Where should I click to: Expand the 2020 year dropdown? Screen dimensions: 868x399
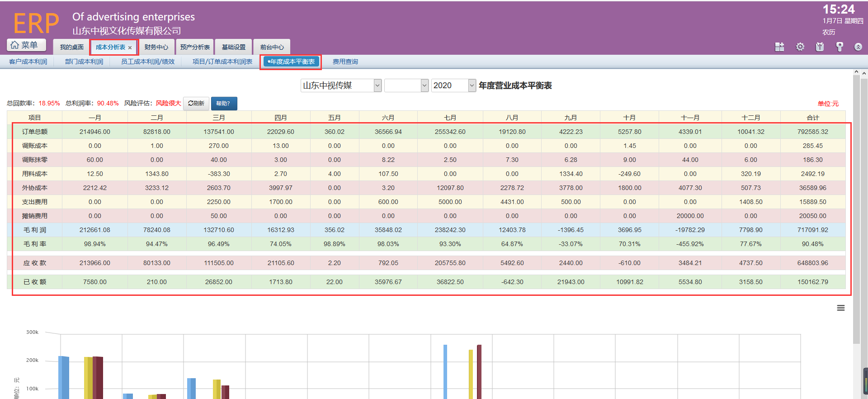click(454, 85)
